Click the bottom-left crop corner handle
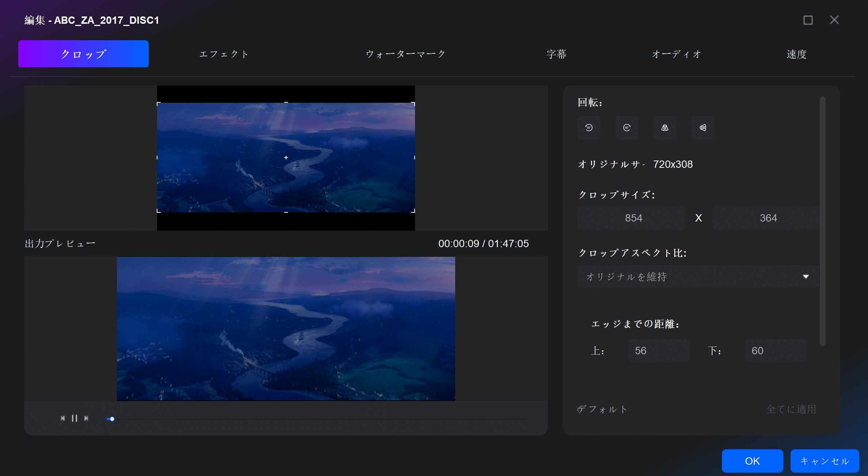868x476 pixels. click(159, 211)
